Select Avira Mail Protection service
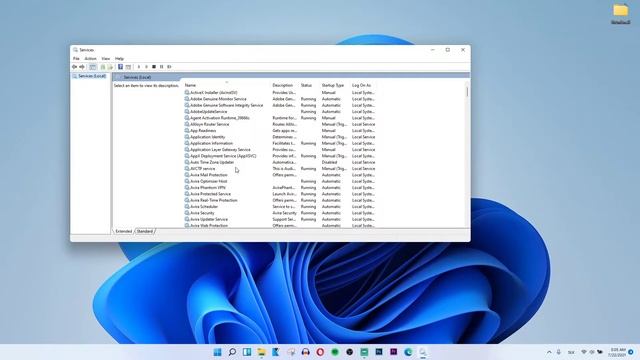Screen dimensions: 640x360 (x=280, y=175)
